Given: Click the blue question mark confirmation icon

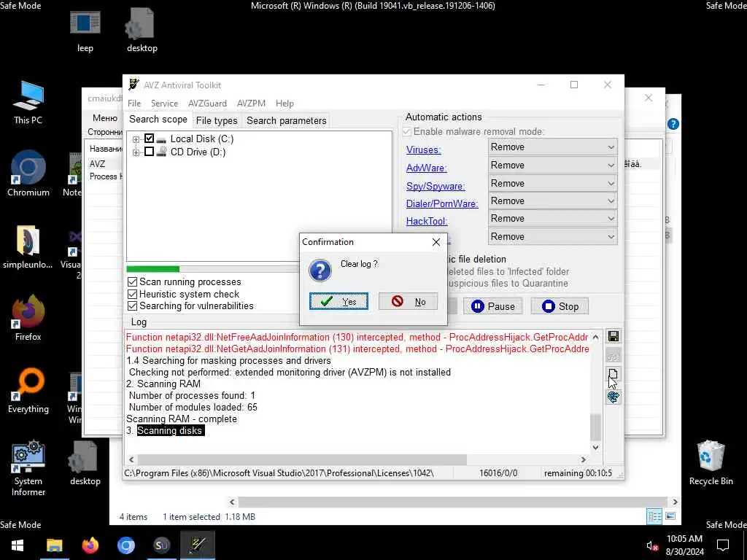Looking at the screenshot, I should tap(320, 271).
